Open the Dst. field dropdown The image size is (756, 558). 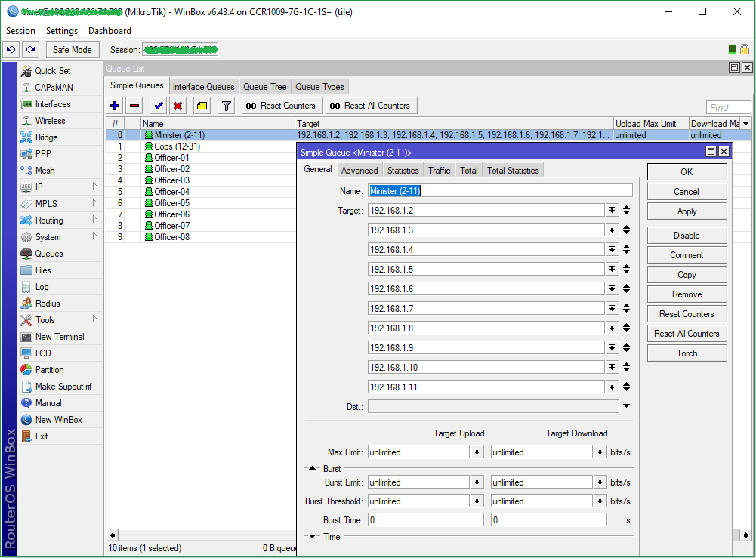(x=627, y=405)
